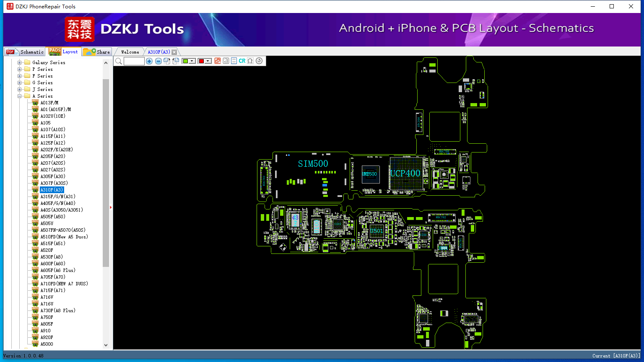This screenshot has height=362, width=644.
Task: Open the green color dropdown arrow
Action: [192, 61]
